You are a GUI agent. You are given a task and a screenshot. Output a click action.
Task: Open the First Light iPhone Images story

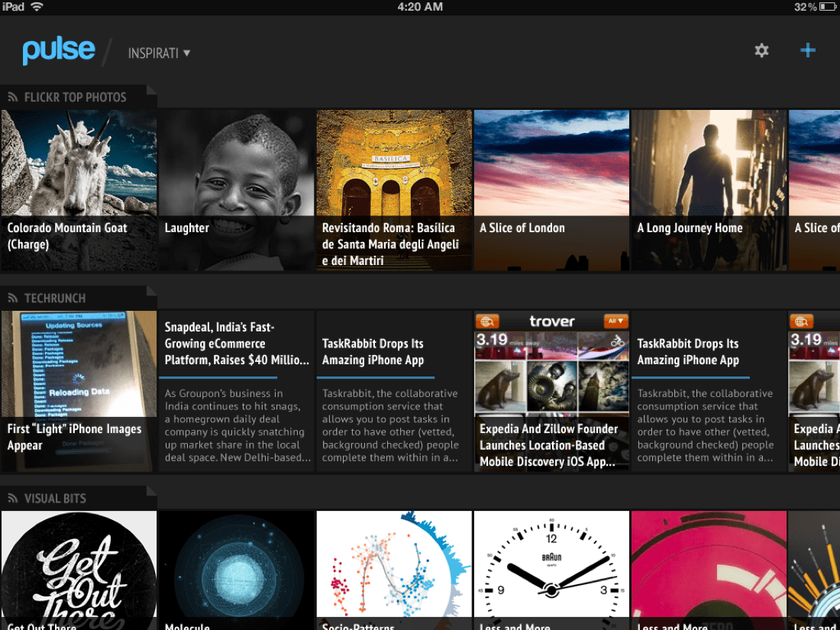click(x=79, y=391)
